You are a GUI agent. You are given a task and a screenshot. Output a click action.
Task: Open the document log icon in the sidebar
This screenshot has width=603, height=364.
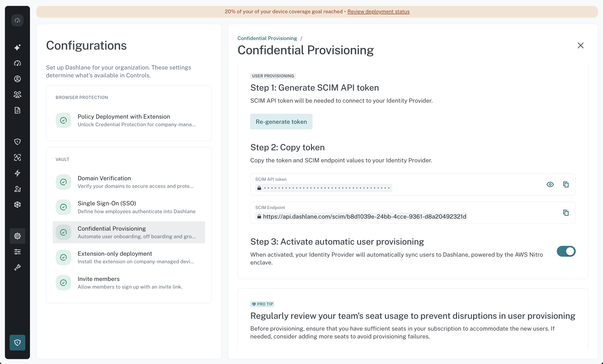pos(17,110)
